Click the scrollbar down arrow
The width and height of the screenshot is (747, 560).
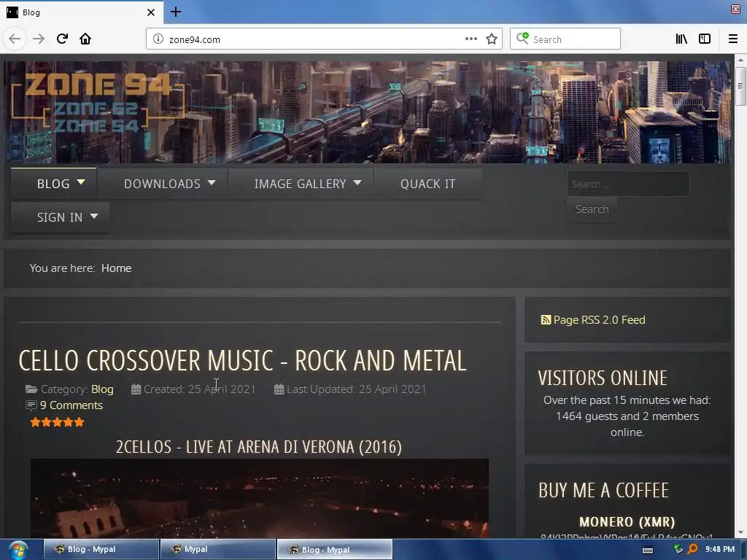740,532
